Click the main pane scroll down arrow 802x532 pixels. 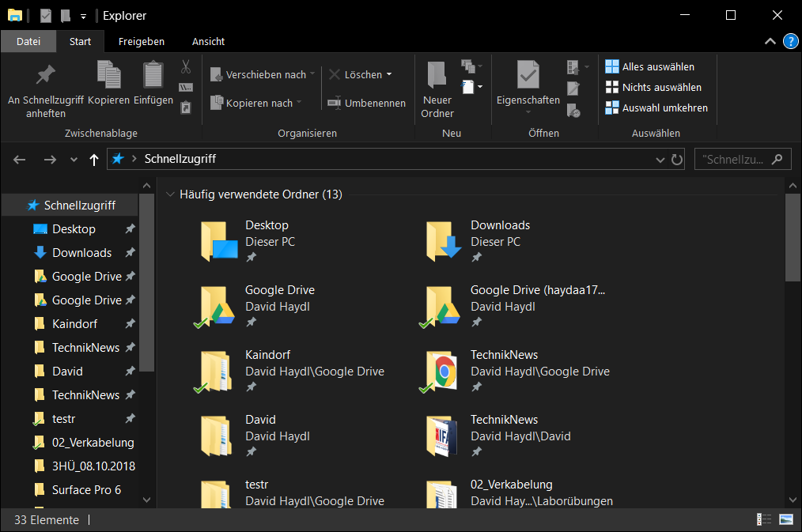click(793, 500)
